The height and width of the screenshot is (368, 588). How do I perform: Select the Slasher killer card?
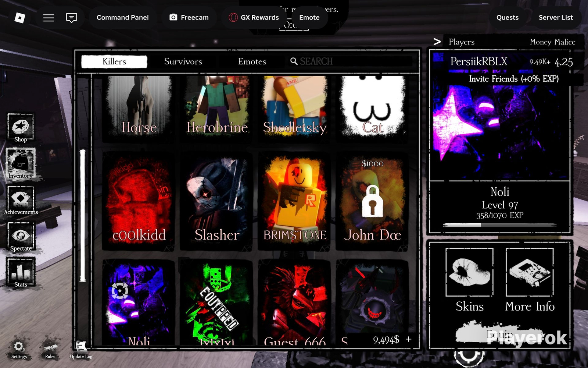point(217,201)
